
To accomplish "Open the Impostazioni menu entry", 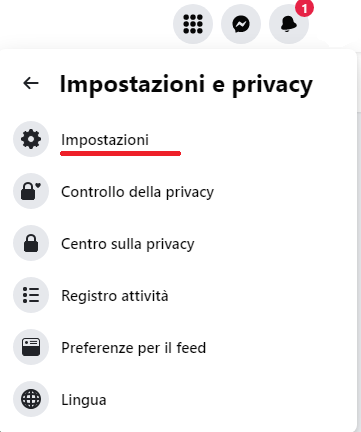I will [105, 140].
